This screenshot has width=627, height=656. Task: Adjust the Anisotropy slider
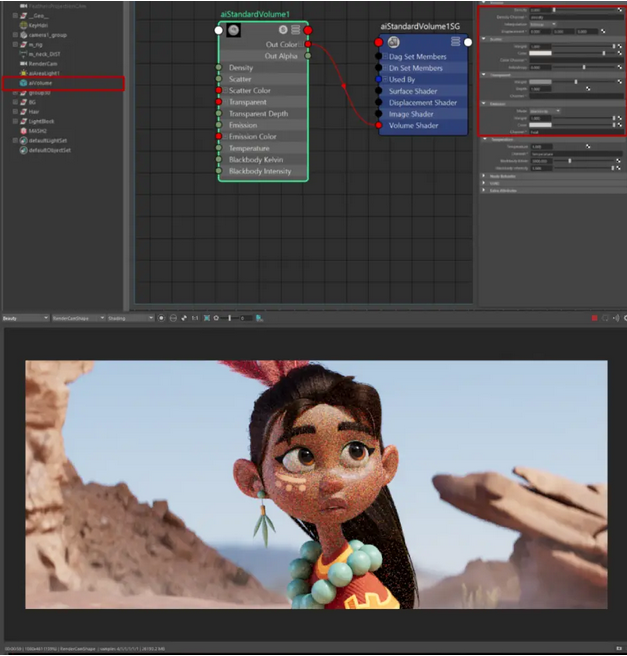coord(583,67)
